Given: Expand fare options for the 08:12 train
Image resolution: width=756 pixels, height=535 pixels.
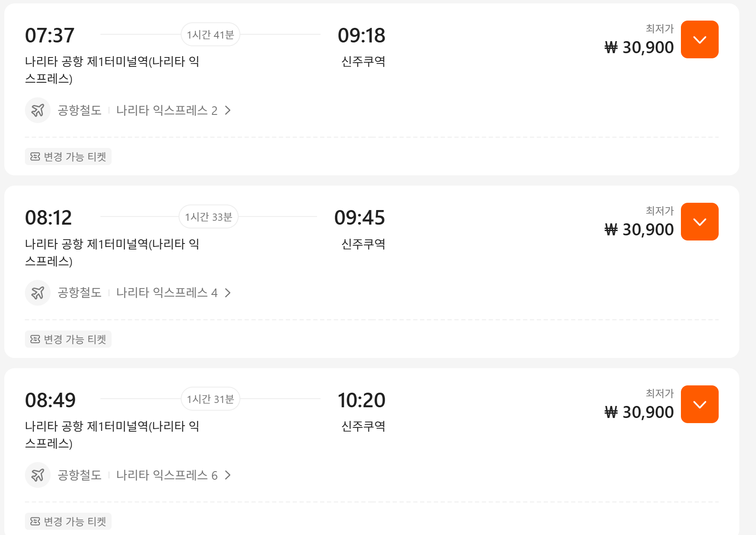Looking at the screenshot, I should coord(699,222).
